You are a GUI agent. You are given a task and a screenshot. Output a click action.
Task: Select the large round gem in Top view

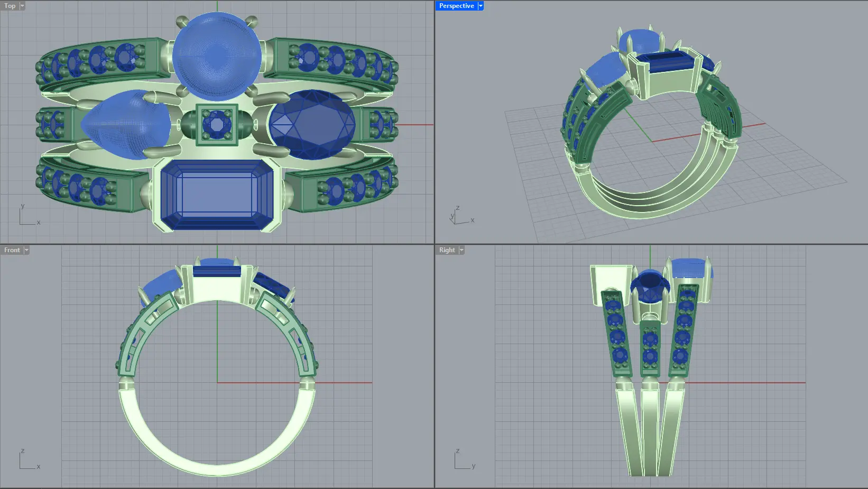click(x=217, y=56)
